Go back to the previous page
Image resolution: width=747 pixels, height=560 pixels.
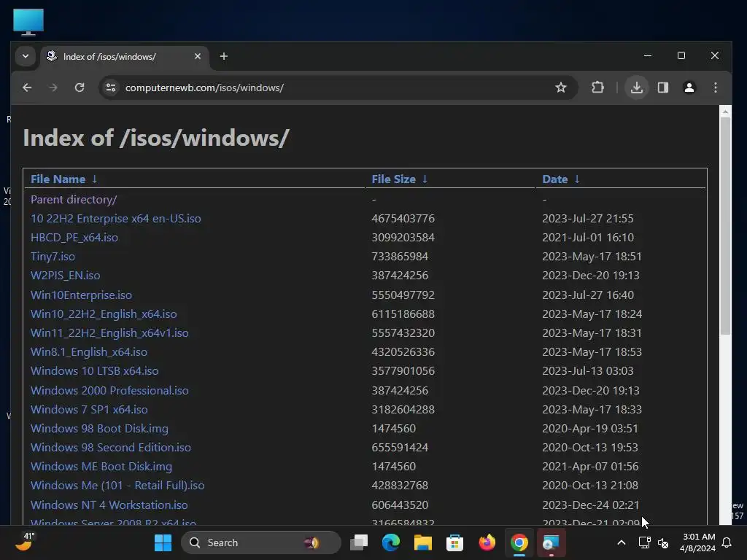click(x=27, y=87)
